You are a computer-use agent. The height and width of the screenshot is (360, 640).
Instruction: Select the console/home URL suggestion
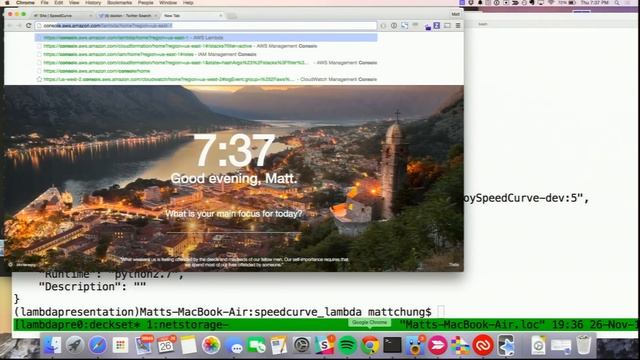[206, 71]
